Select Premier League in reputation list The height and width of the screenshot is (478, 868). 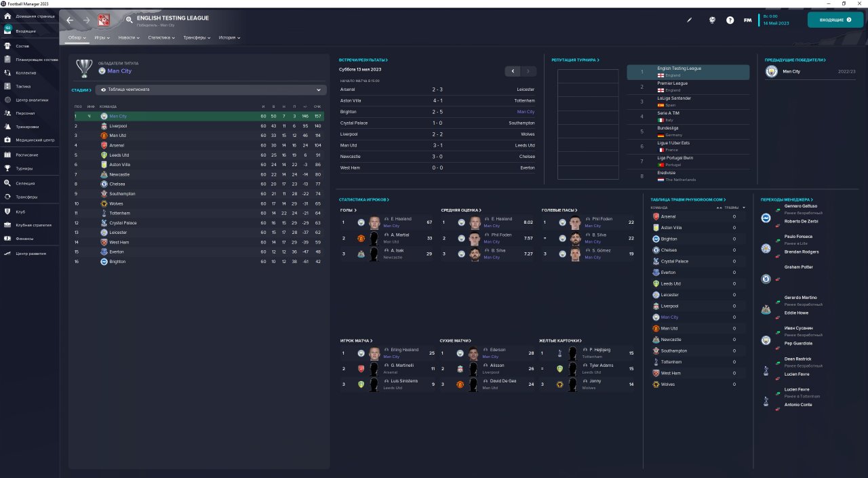tap(688, 87)
